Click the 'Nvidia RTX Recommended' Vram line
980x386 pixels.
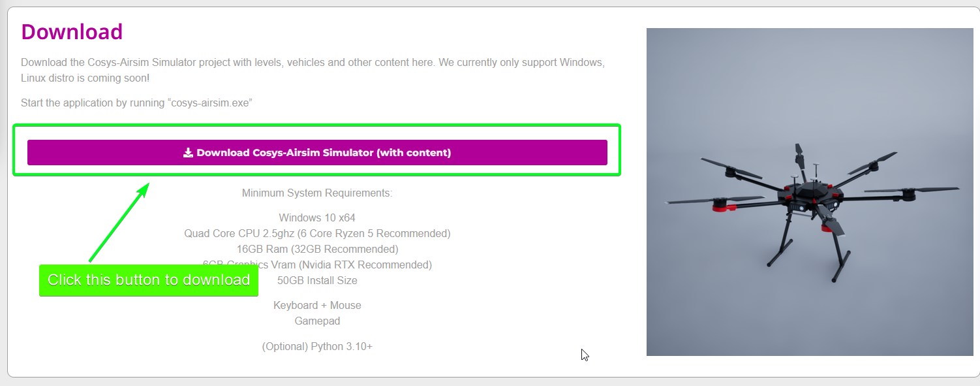coord(317,265)
